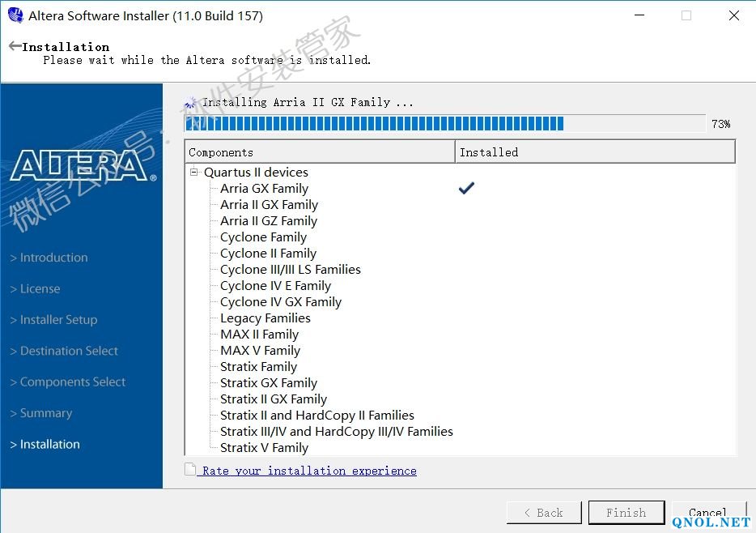Click the Altera logo in sidebar
The width and height of the screenshot is (756, 533).
[83, 165]
